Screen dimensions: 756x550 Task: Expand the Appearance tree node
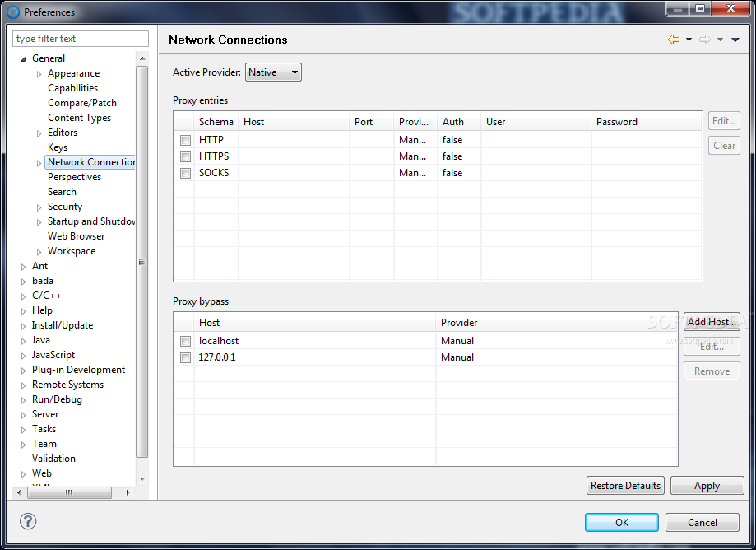tap(39, 74)
